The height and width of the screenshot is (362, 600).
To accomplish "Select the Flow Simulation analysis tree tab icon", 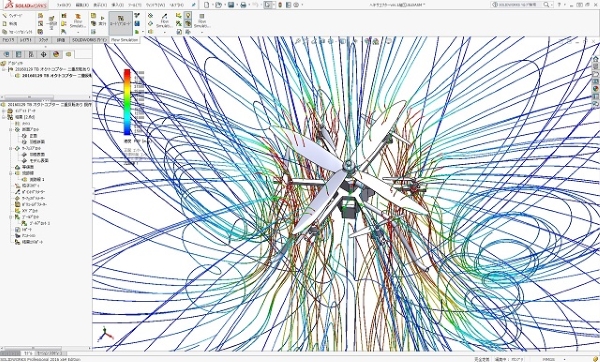I will [68, 54].
